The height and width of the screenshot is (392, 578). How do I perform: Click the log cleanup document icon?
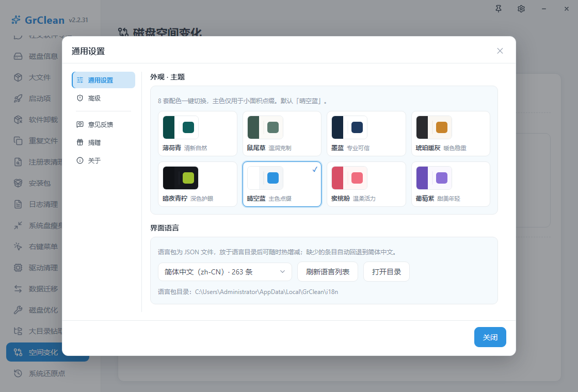18,204
